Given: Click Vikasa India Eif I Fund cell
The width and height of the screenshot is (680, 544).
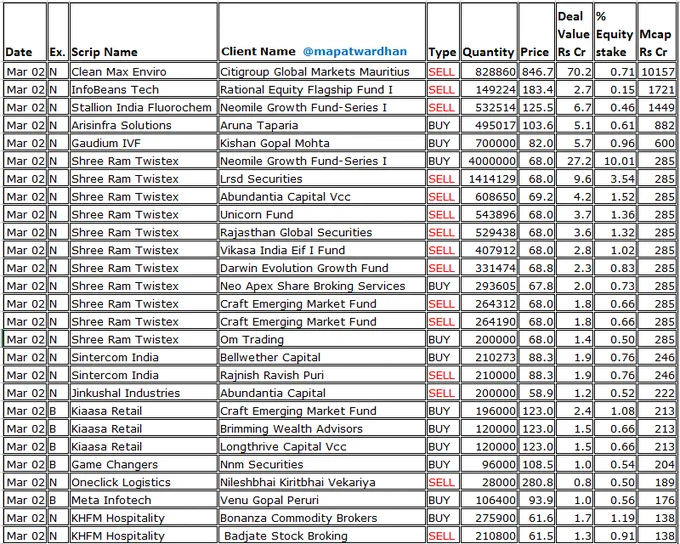Looking at the screenshot, I should click(x=322, y=250).
